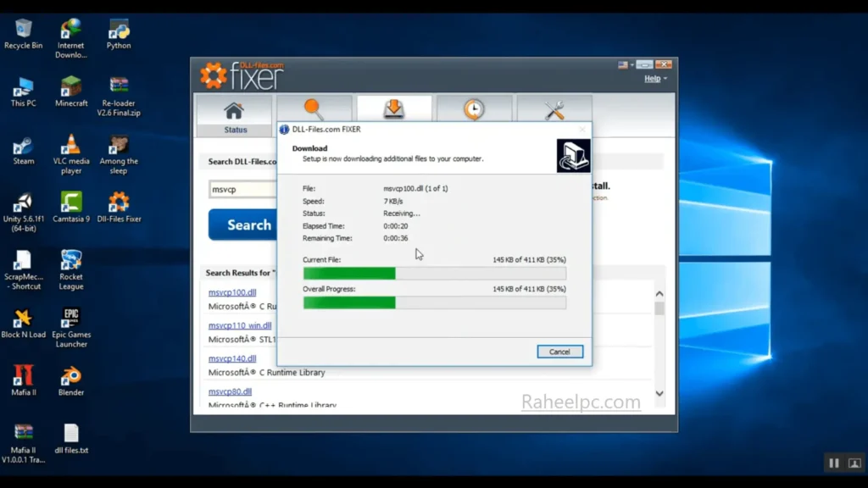Select the Python desktop icon
Viewport: 868px width, 488px height.
[x=119, y=33]
